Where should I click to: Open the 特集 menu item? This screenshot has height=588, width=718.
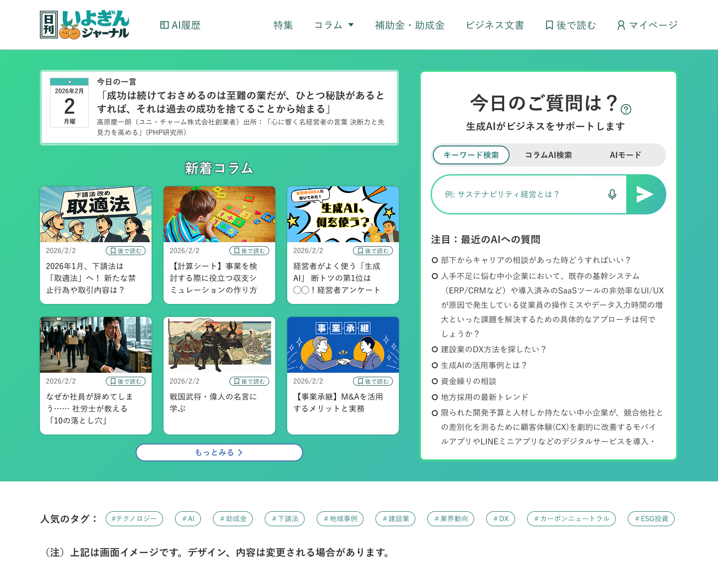pyautogui.click(x=283, y=25)
